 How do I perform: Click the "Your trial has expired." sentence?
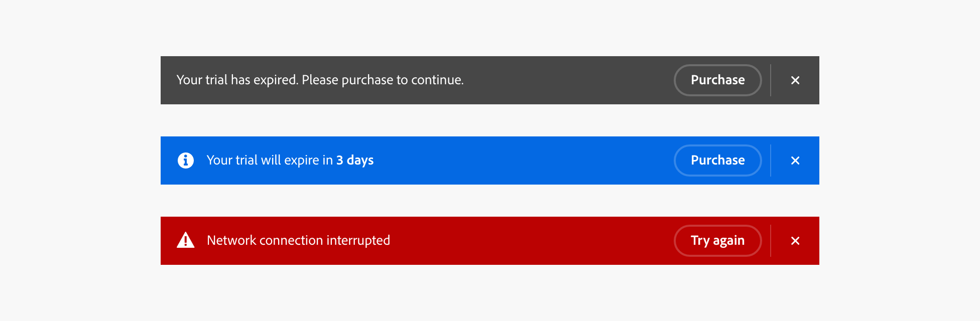(x=237, y=80)
